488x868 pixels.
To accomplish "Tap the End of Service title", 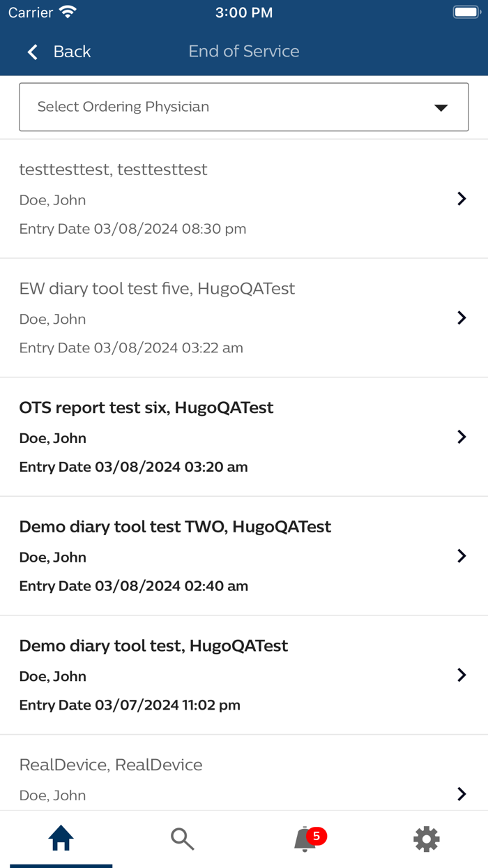I will point(243,52).
